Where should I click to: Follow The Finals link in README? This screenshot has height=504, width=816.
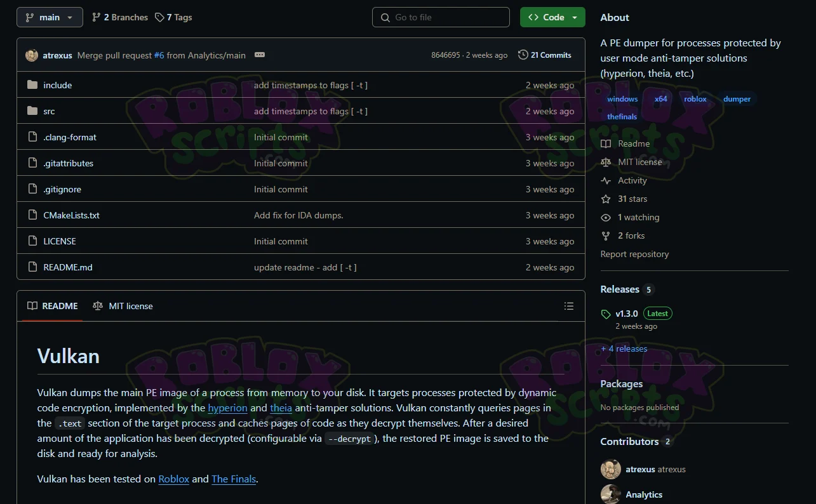(234, 479)
